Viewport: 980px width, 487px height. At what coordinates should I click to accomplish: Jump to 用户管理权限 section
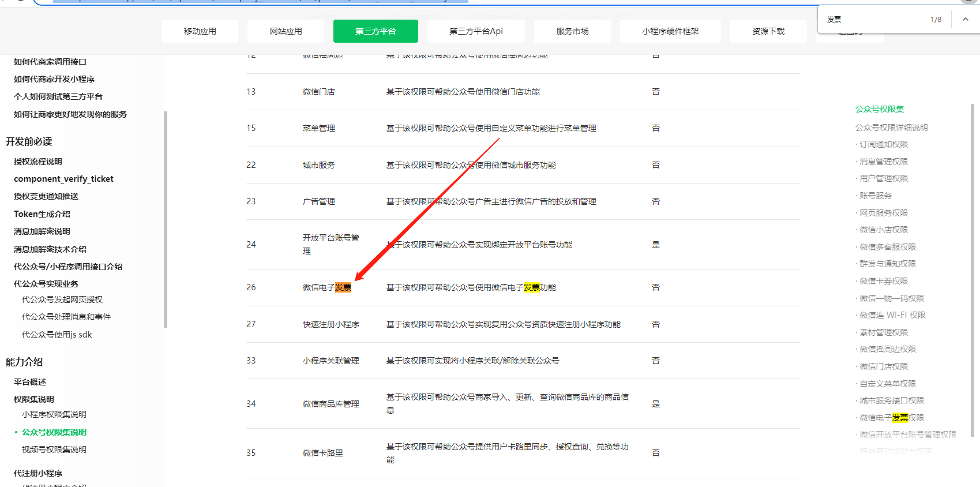[884, 178]
